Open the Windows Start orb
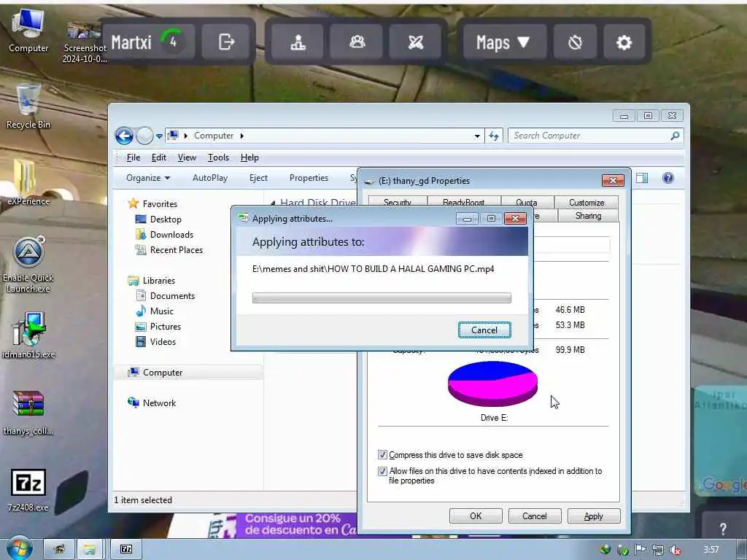The width and height of the screenshot is (747, 560). (20, 548)
